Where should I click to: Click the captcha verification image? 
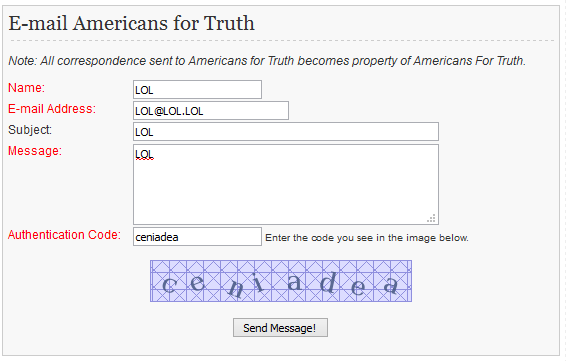(281, 281)
